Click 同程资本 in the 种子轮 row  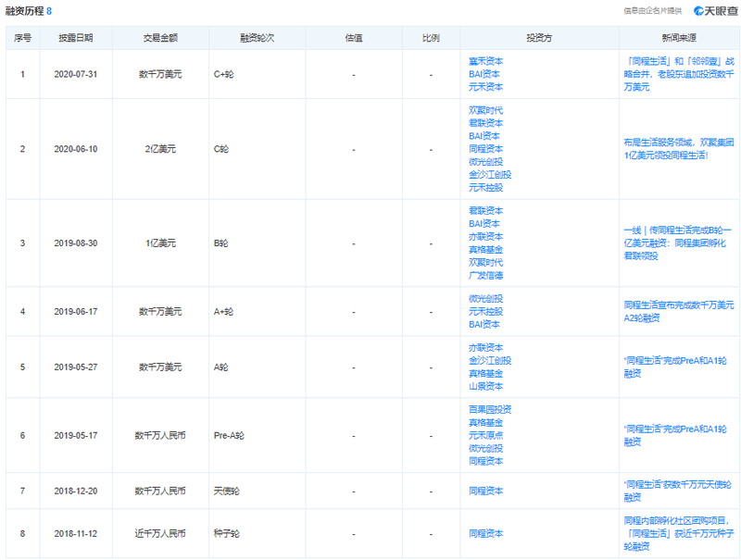pos(486,534)
